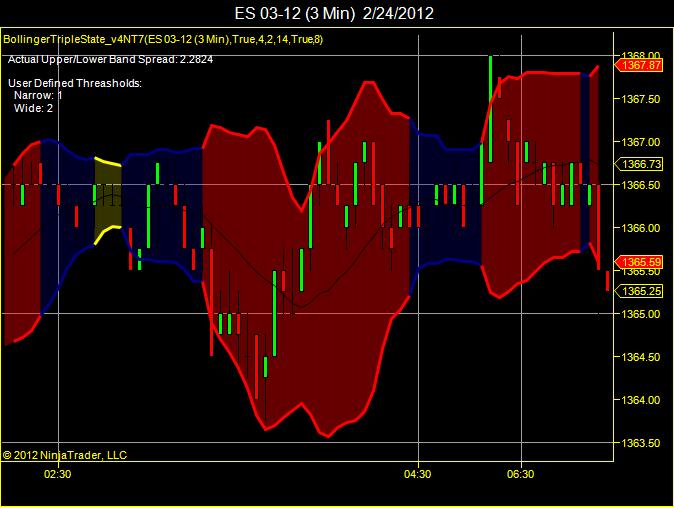Click the chart title ES 03-12 (3 Min) 2/24/2012
674x507 pixels.
pyautogui.click(x=334, y=13)
